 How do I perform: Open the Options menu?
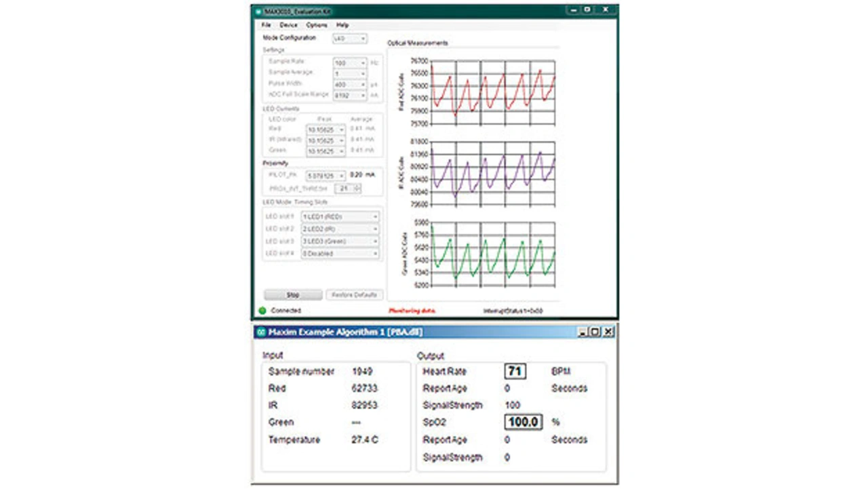point(316,25)
